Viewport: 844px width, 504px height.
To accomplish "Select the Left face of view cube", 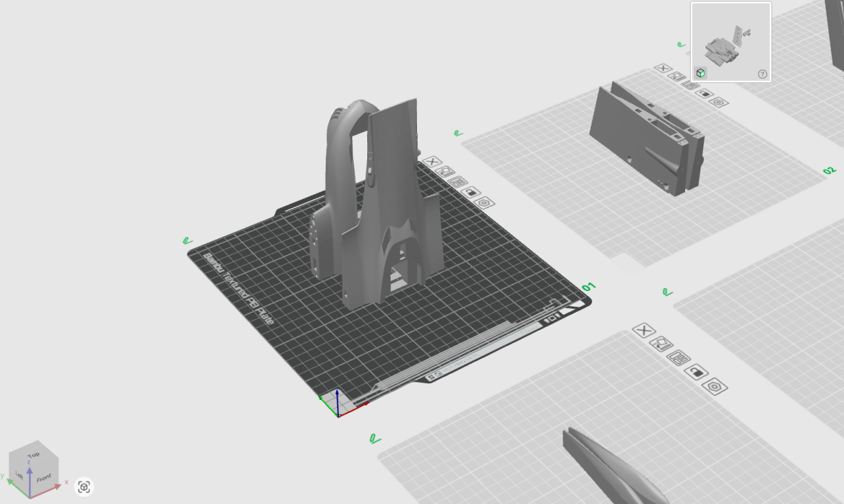I will coord(20,475).
